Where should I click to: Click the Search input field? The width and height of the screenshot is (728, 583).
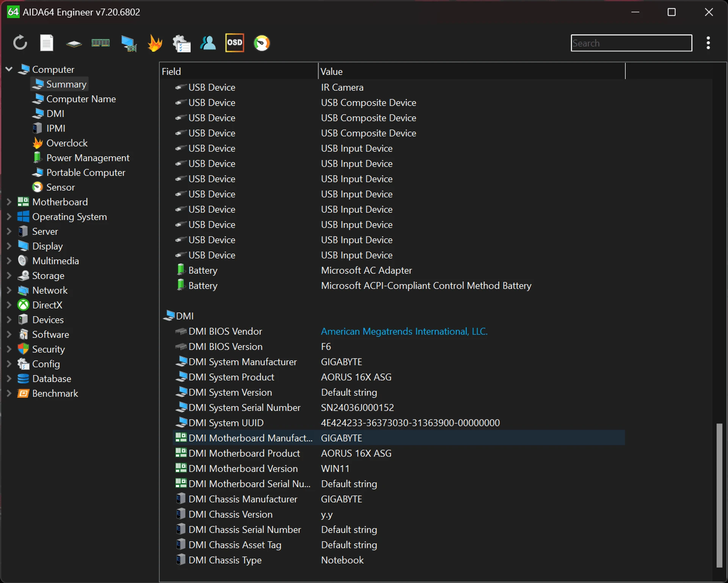click(631, 43)
